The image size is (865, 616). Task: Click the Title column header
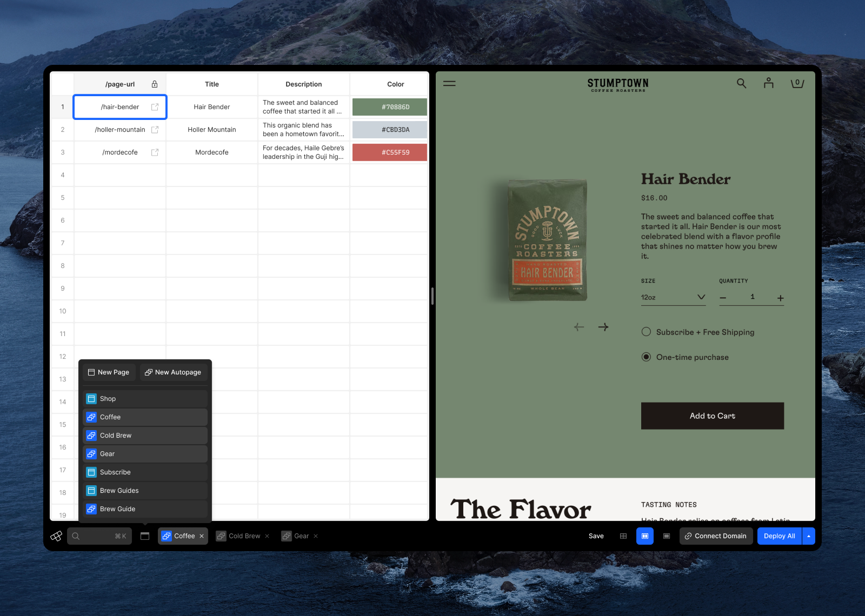click(212, 84)
